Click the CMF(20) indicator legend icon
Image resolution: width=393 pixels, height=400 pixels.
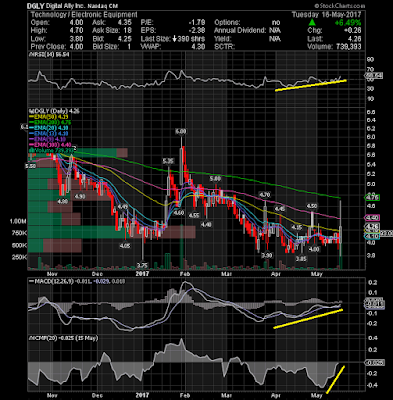[x=32, y=338]
